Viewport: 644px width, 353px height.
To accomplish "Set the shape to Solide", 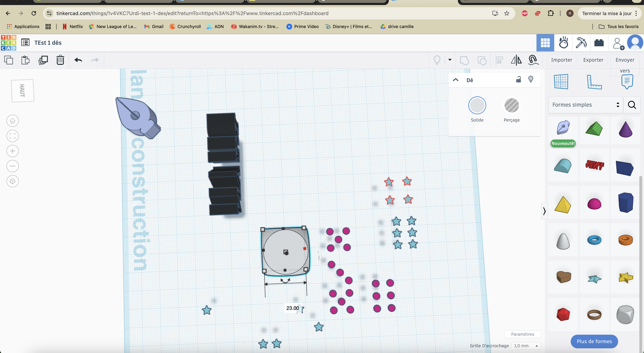I will coord(477,105).
